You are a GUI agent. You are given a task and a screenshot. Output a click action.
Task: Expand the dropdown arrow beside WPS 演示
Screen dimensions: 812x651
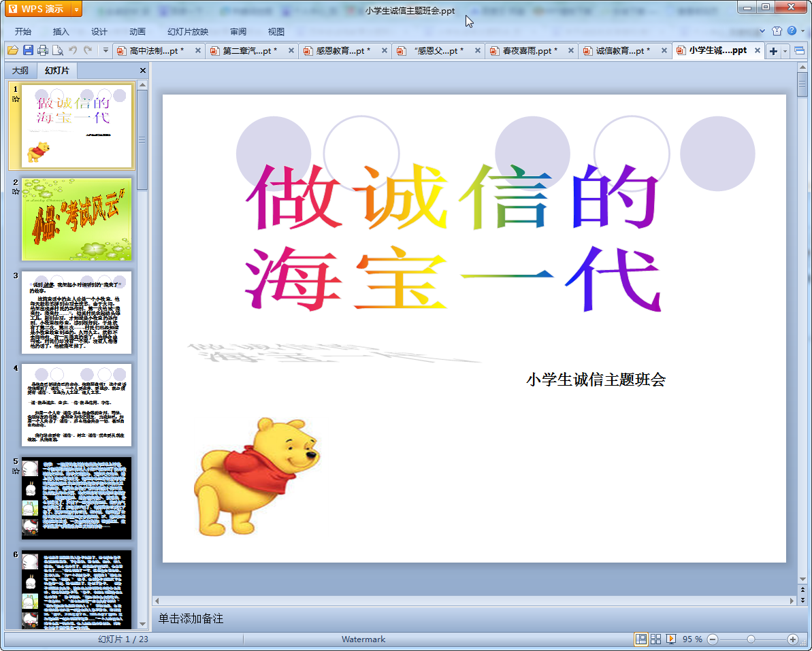tap(76, 10)
